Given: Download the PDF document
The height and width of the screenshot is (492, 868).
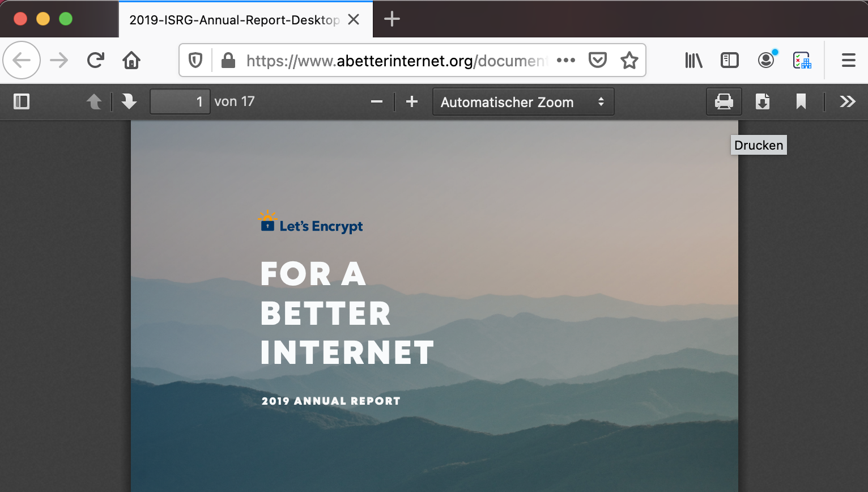Looking at the screenshot, I should tap(763, 101).
